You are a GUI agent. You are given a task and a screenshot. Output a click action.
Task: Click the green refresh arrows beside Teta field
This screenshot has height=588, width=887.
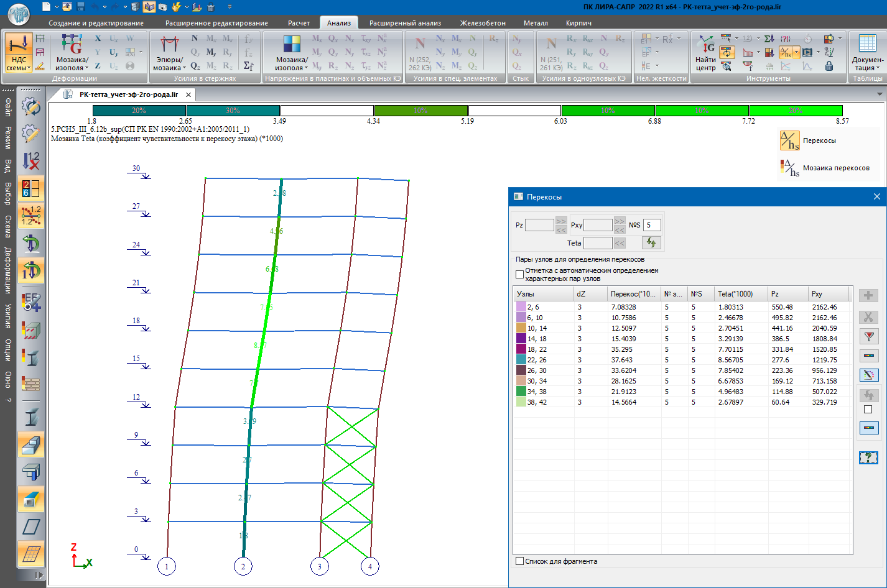coord(651,243)
